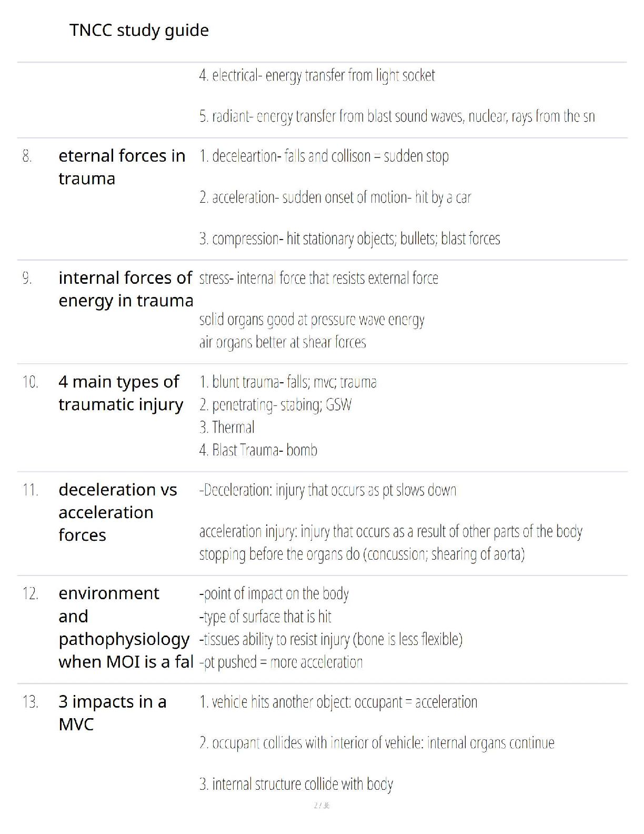Click the '3 impacts in a MVC' term

click(x=113, y=713)
